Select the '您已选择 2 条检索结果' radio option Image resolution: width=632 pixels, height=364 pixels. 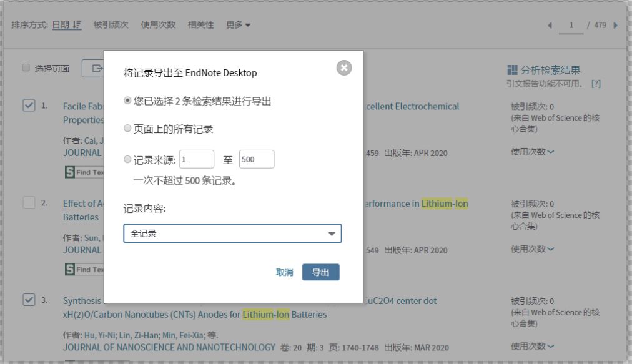pyautogui.click(x=127, y=101)
